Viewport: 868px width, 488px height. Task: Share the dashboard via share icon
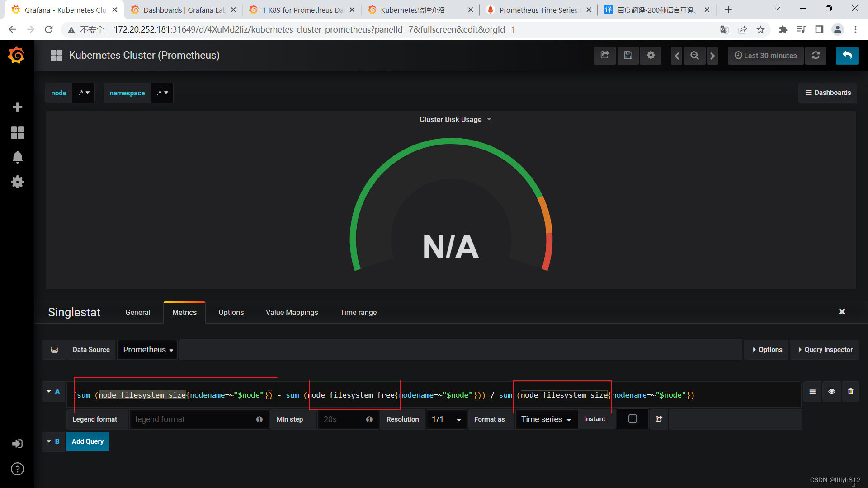tap(604, 56)
